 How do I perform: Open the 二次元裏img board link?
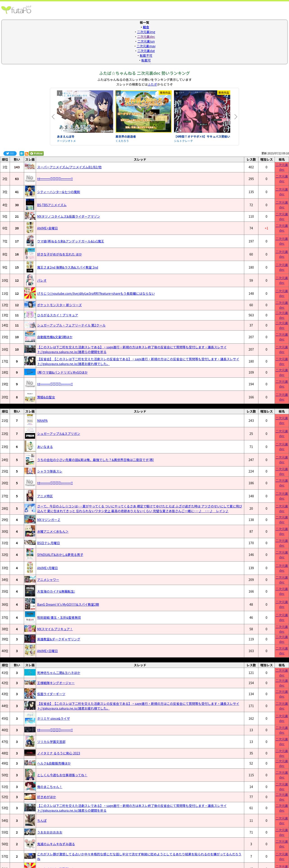tap(146, 32)
